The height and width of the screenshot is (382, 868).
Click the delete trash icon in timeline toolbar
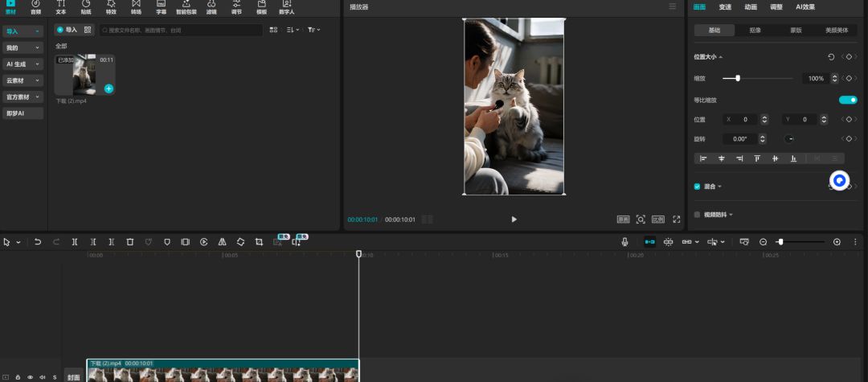point(130,242)
